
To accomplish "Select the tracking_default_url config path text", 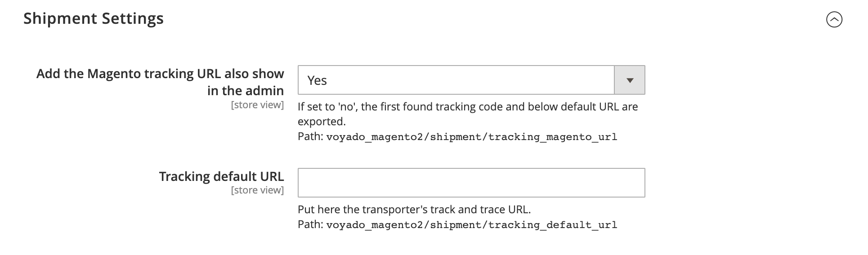I will [471, 225].
